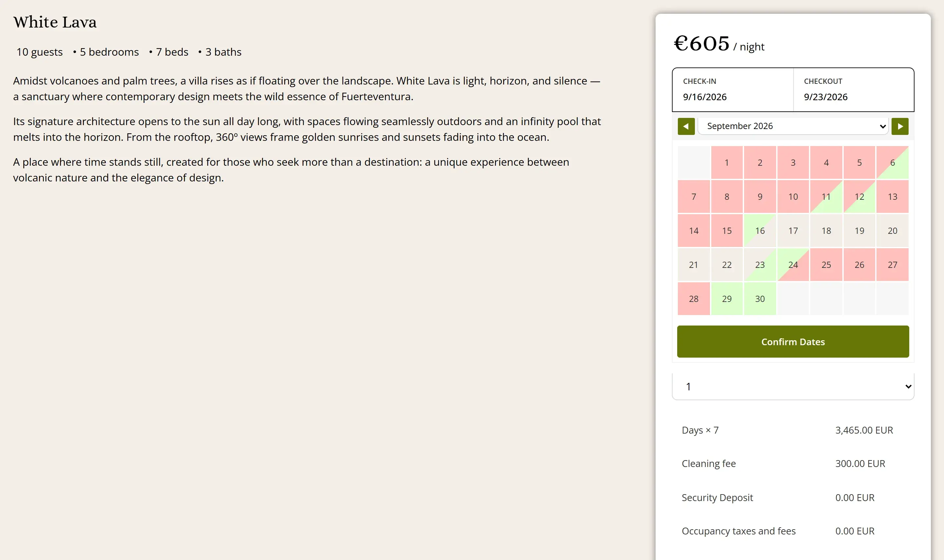
Task: Select the Check-in date field
Action: coord(733,90)
